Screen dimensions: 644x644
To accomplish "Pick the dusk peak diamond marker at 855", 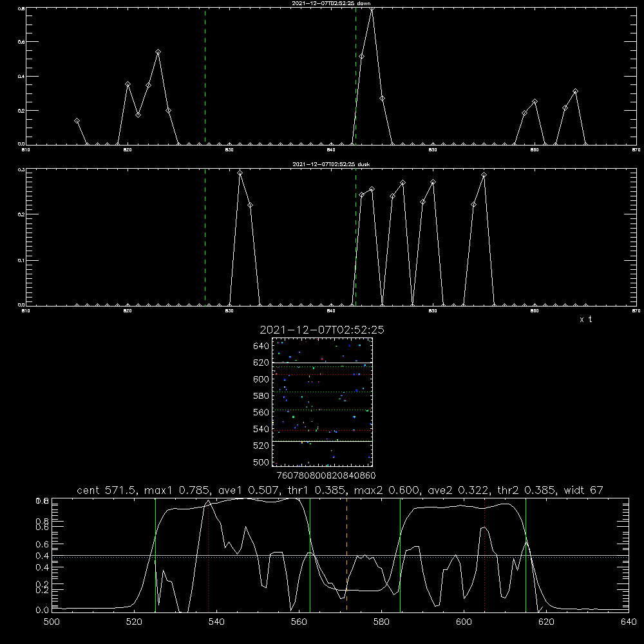I will 484,175.
